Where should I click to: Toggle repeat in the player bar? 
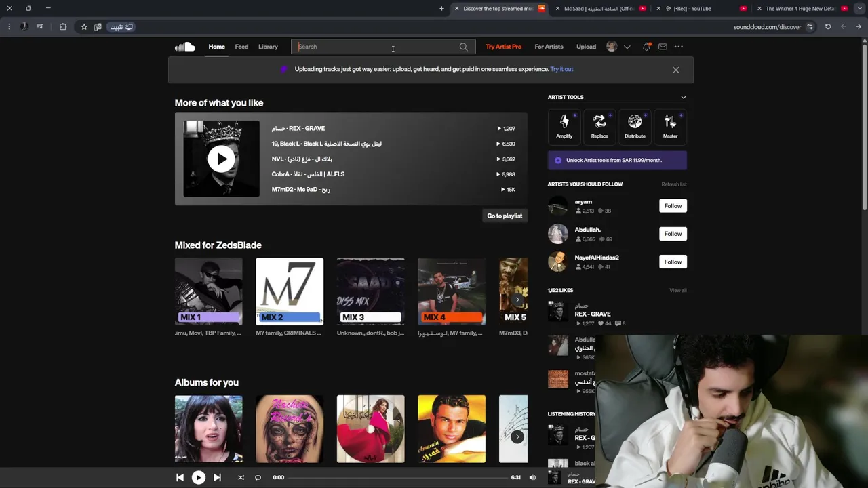(x=258, y=477)
